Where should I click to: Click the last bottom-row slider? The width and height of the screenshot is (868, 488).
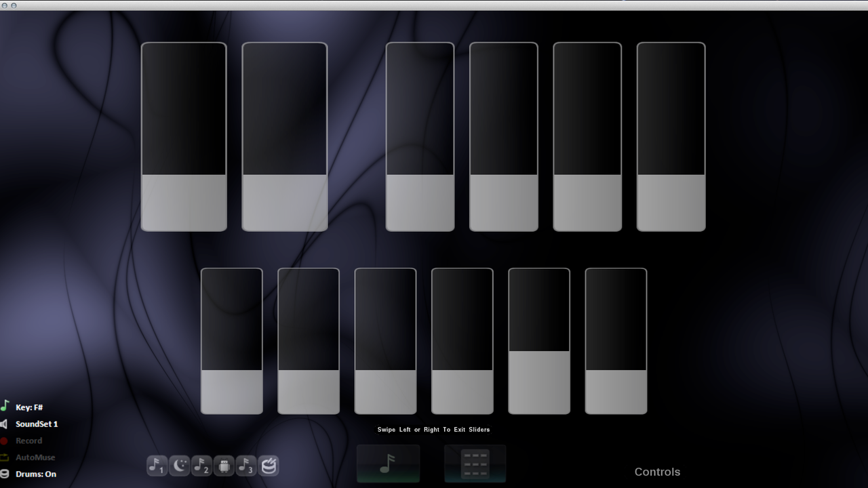click(616, 341)
